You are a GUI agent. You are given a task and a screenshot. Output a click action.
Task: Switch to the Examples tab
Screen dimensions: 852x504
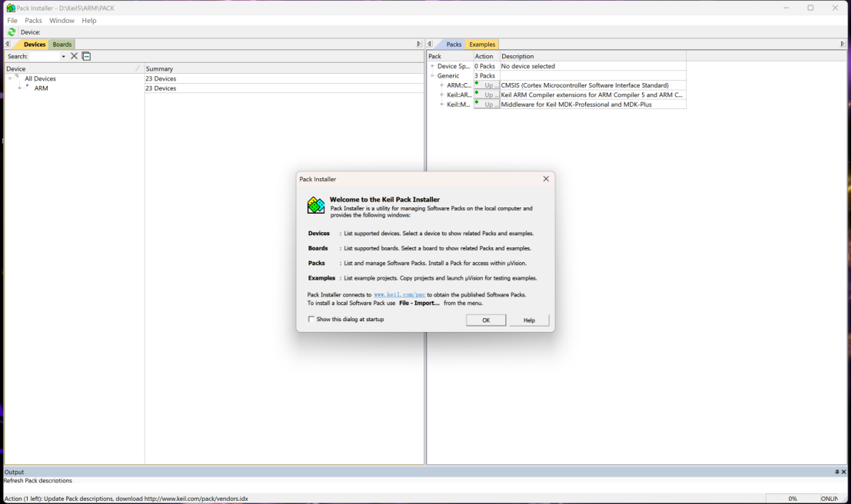tap(482, 45)
